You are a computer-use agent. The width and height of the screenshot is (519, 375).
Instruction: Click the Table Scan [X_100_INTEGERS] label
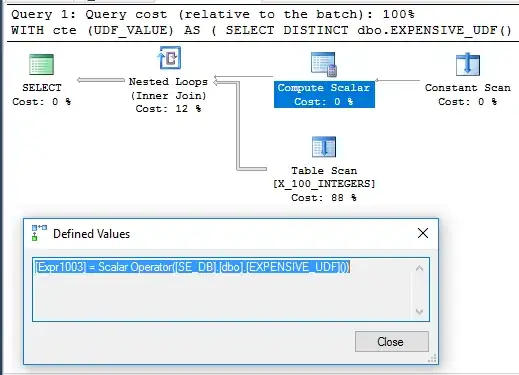[x=324, y=177]
